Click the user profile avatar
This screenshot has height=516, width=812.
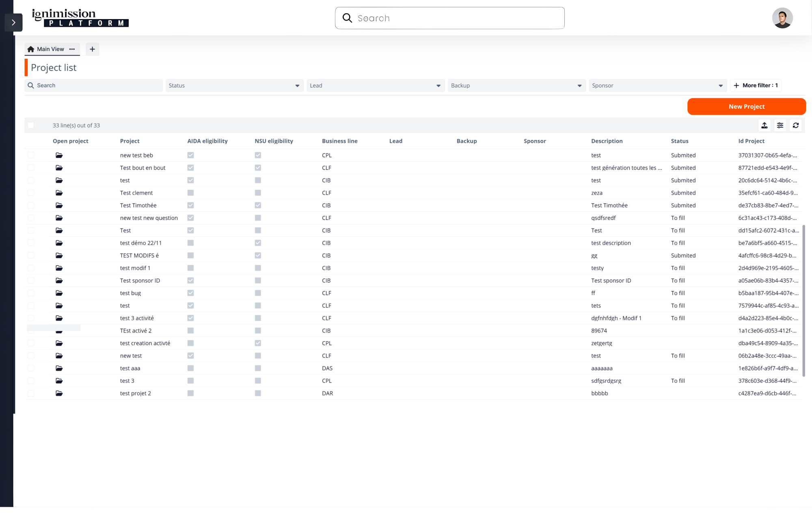click(782, 18)
